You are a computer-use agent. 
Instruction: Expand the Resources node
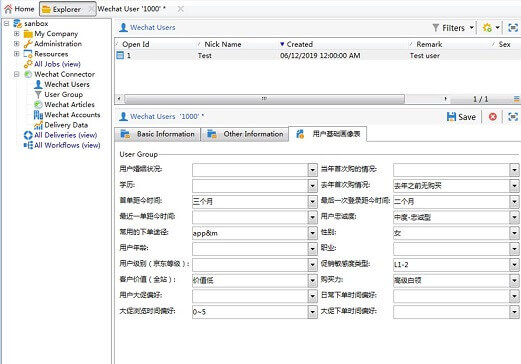16,54
